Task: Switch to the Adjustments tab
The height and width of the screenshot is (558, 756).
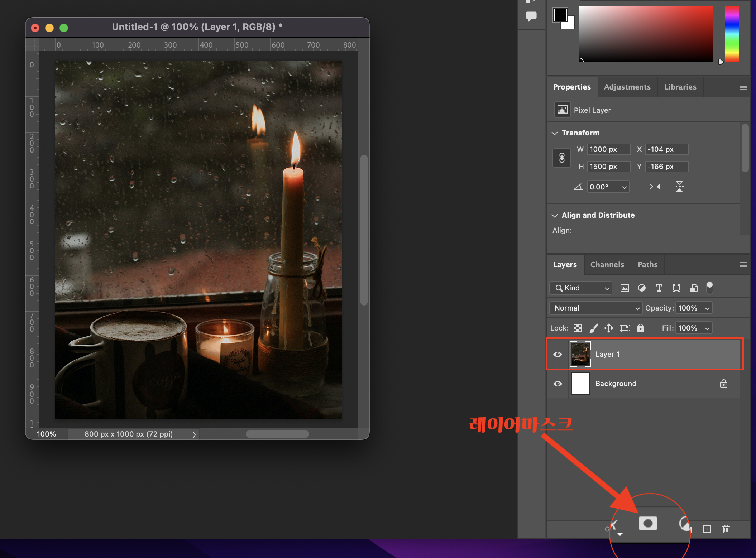Action: pyautogui.click(x=627, y=87)
